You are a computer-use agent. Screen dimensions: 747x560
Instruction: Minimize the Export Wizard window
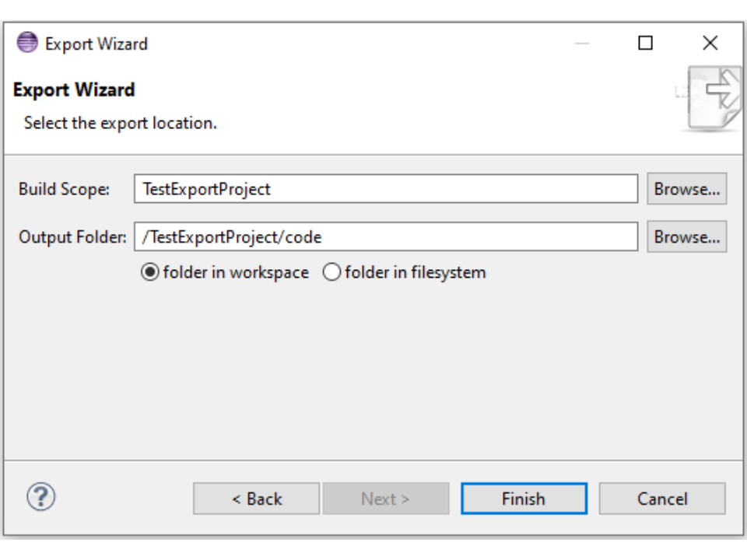click(x=582, y=44)
